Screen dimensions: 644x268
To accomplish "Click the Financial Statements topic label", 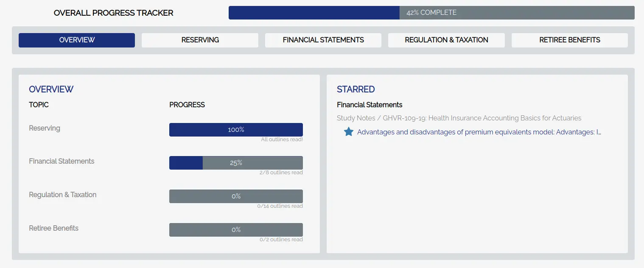I will coord(62,161).
